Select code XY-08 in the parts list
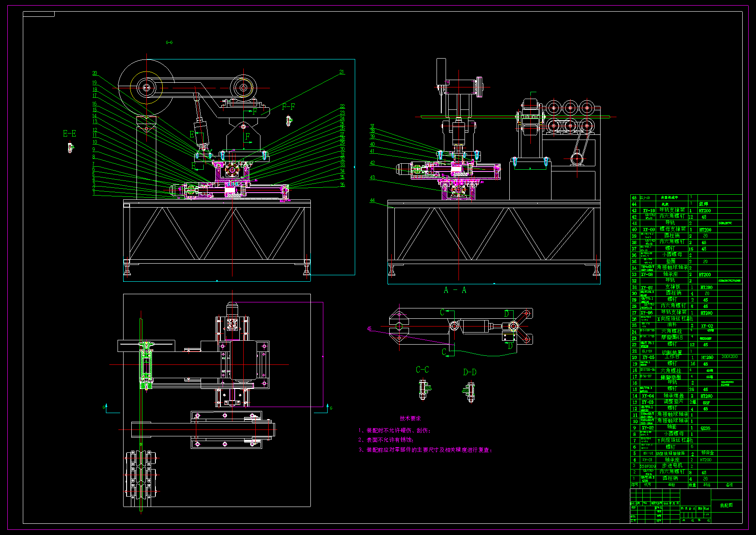This screenshot has width=756, height=535. 647,274
